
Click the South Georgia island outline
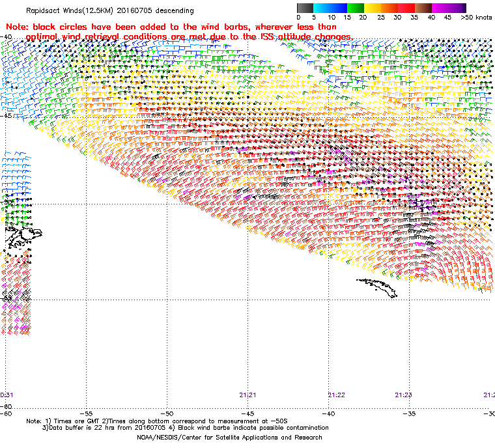377,288
